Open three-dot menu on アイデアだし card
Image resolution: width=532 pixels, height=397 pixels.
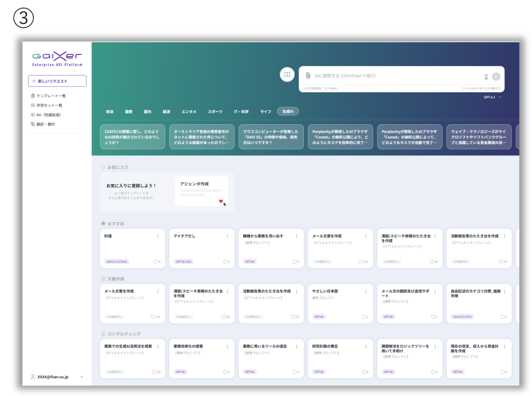227,236
